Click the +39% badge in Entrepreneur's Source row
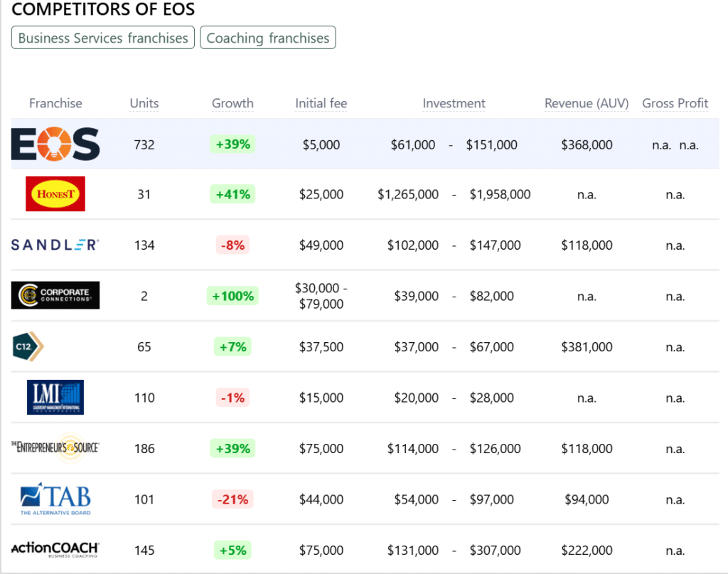 [x=232, y=448]
